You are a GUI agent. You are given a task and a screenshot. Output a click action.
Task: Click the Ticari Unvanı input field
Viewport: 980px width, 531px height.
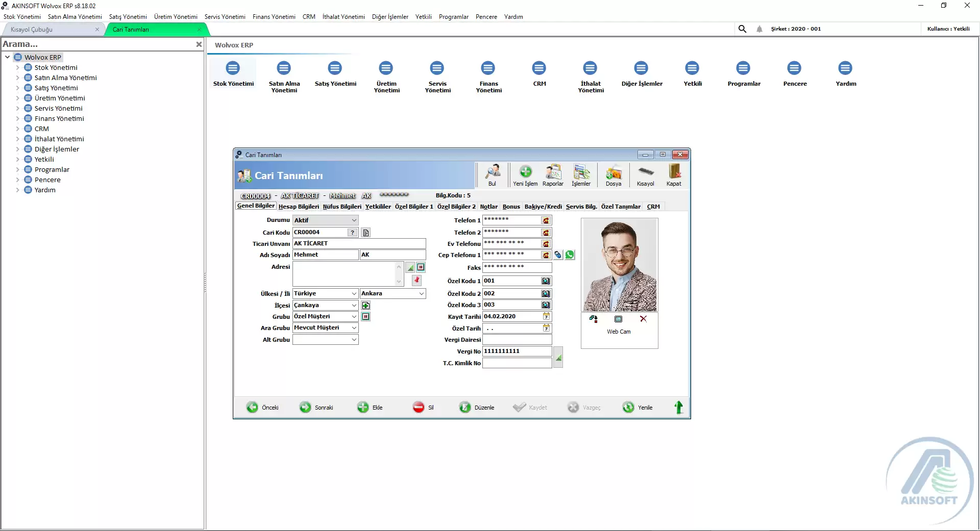click(x=359, y=244)
